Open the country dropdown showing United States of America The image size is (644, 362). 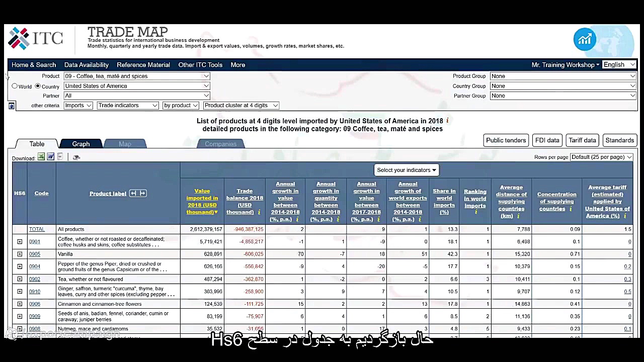[137, 86]
